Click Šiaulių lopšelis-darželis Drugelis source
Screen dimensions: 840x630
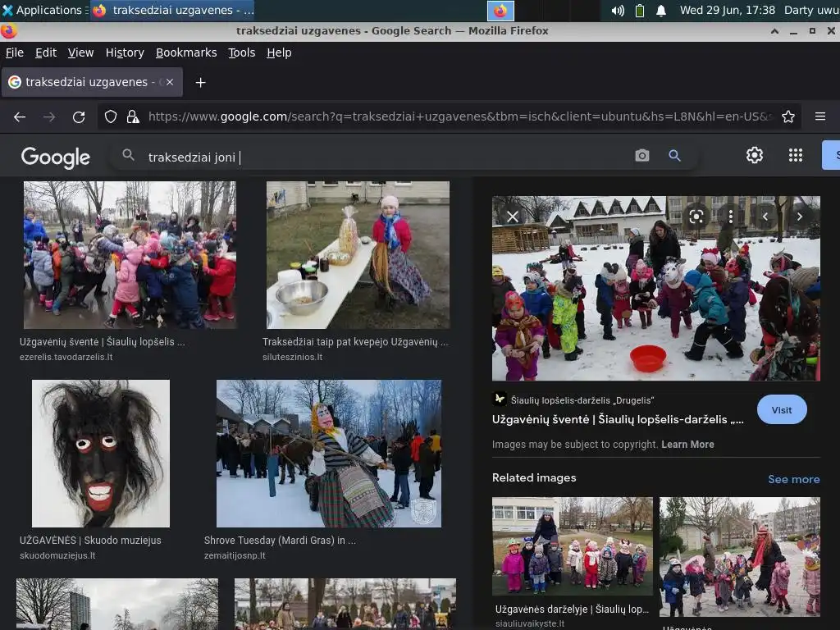[582, 400]
